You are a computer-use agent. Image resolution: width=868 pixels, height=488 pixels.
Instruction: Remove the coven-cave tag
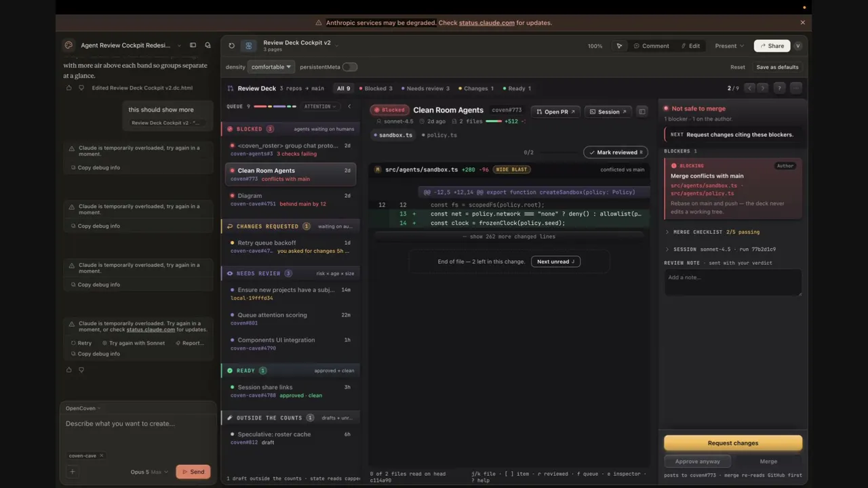click(x=102, y=455)
